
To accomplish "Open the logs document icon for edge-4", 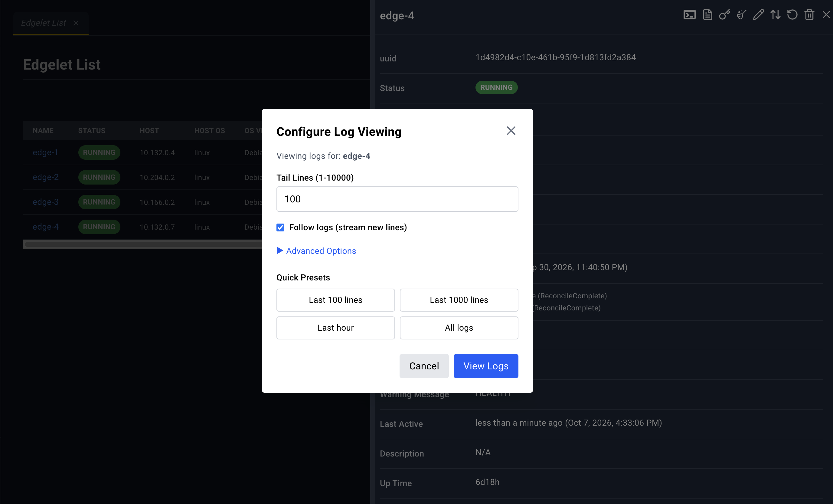I will (x=707, y=15).
